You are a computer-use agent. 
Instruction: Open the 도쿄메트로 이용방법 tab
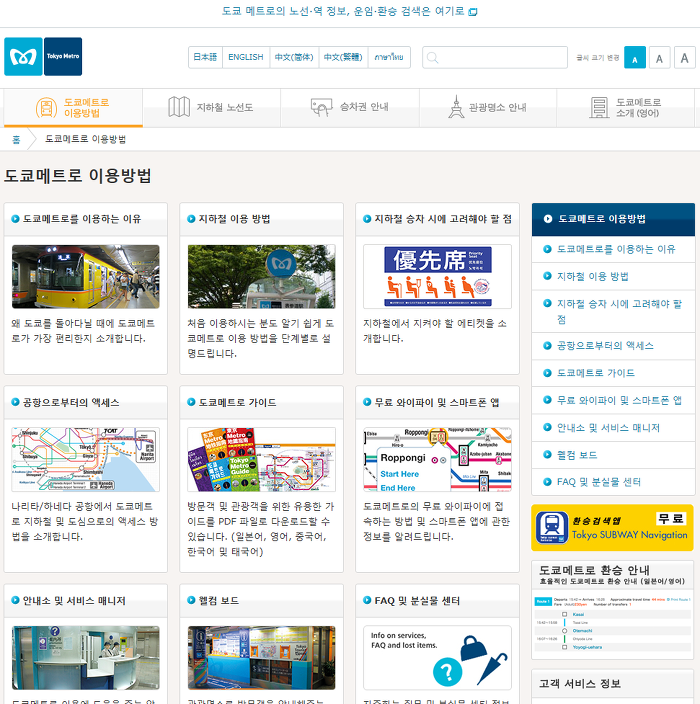73,108
